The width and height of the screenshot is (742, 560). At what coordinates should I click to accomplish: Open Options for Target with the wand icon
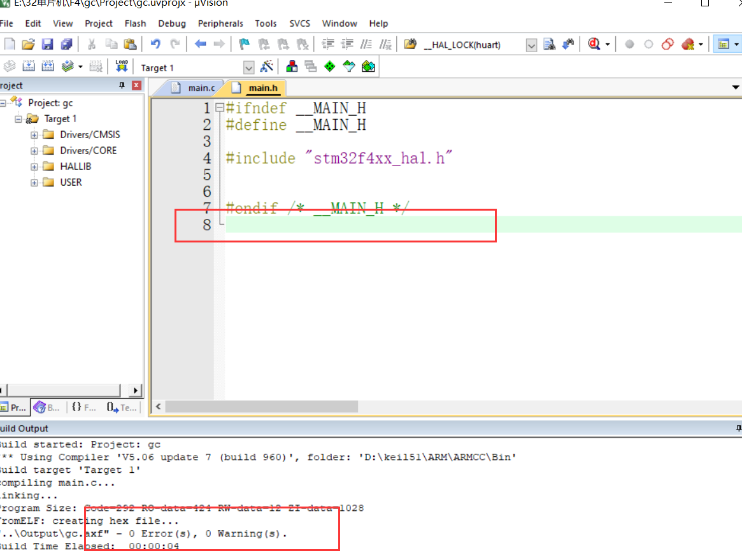pos(268,66)
